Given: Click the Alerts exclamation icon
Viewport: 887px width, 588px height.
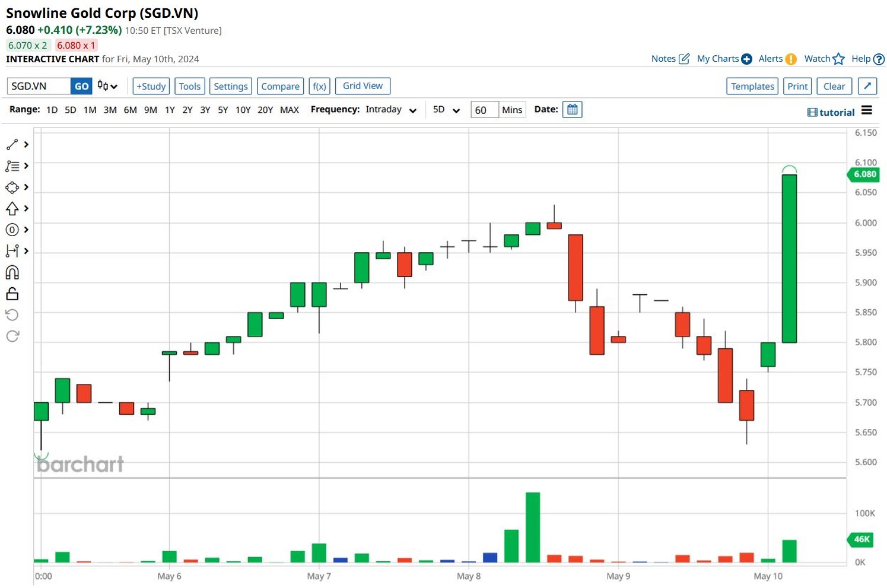Looking at the screenshot, I should [x=791, y=59].
